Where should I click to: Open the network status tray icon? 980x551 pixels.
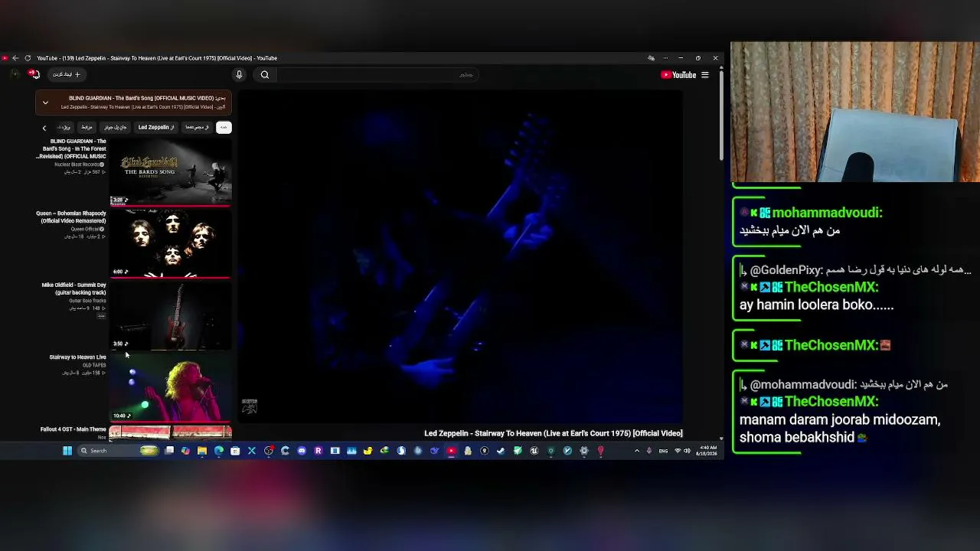pyautogui.click(x=676, y=451)
